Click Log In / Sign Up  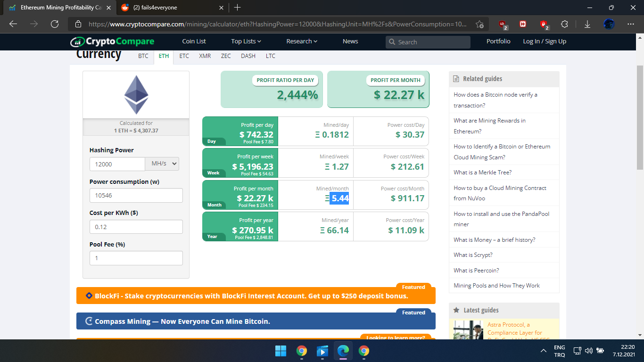click(545, 41)
